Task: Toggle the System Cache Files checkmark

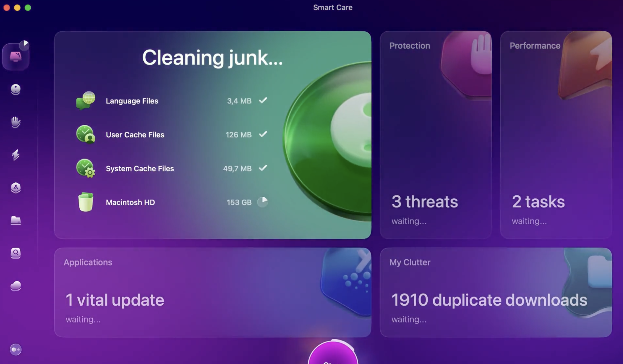Action: pos(263,168)
